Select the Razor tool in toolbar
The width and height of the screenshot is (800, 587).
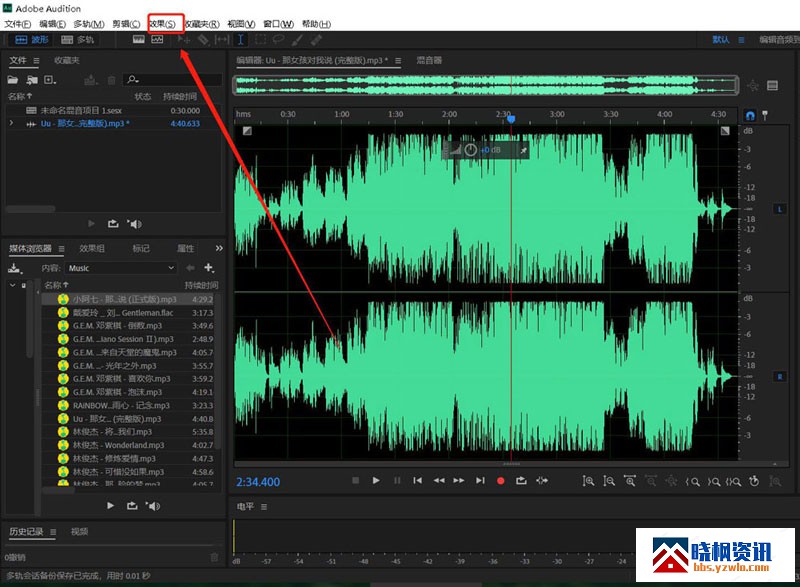[203, 40]
